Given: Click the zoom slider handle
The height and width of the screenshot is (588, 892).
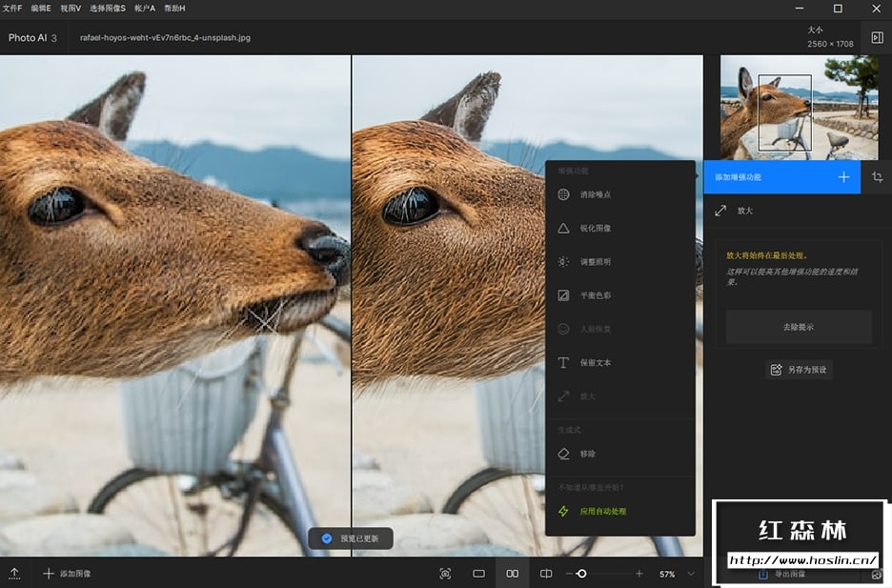Looking at the screenshot, I should [581, 574].
